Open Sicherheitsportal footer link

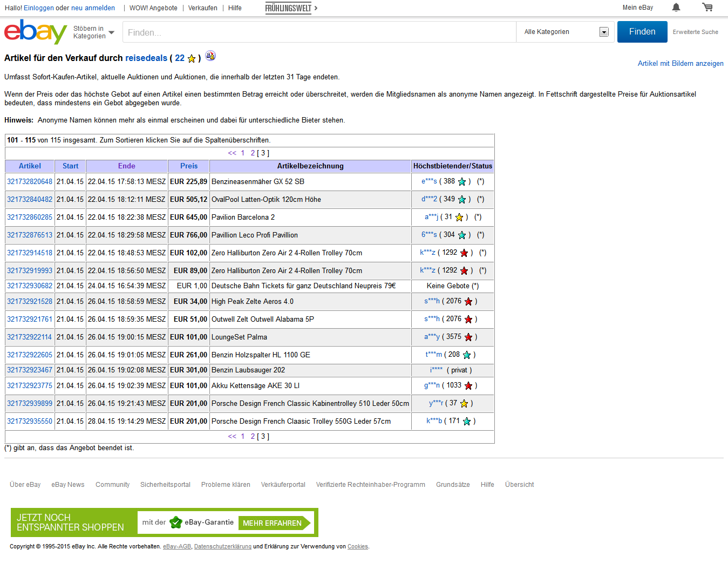165,485
